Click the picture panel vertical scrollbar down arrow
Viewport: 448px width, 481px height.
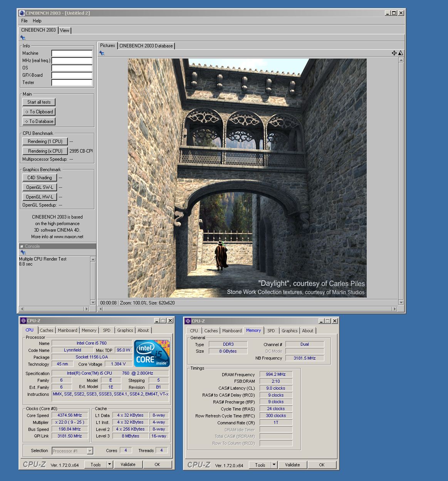pyautogui.click(x=401, y=303)
